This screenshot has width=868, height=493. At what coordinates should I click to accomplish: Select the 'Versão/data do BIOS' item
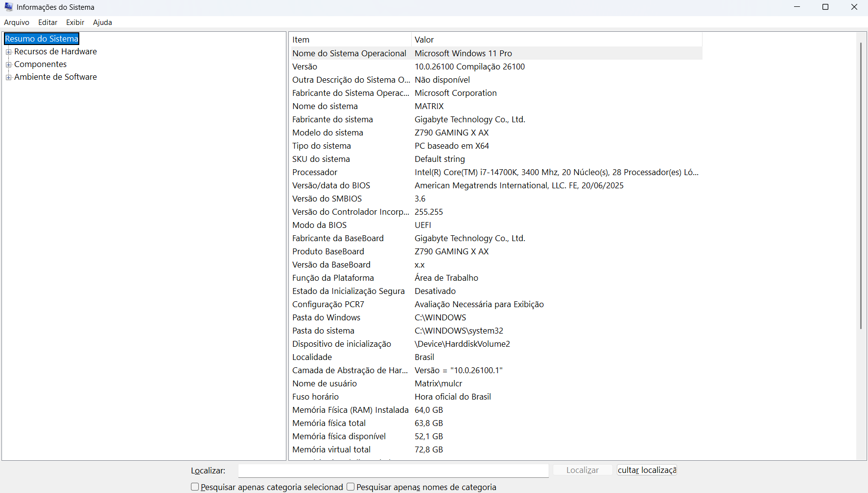click(331, 185)
